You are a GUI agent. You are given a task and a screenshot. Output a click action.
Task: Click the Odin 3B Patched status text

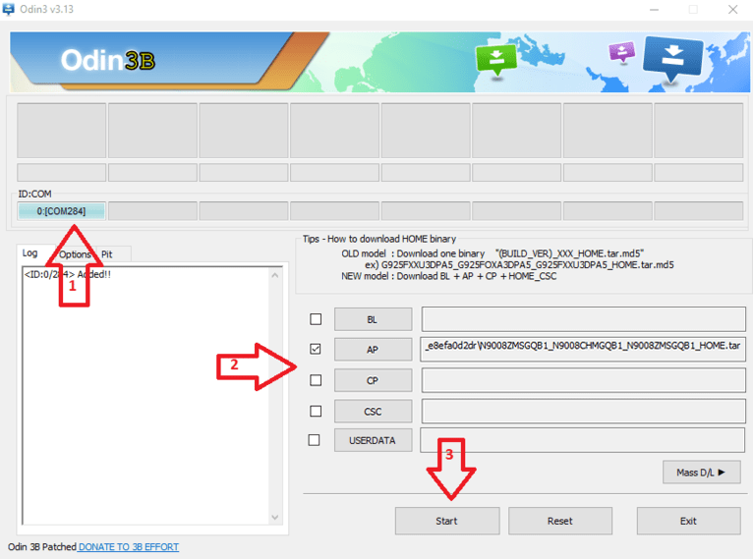point(42,547)
